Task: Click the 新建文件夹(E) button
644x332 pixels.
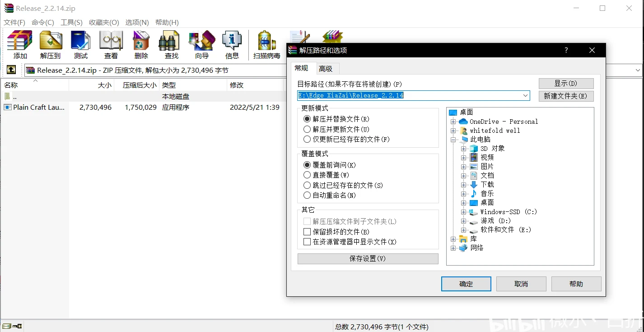Action: (x=566, y=96)
